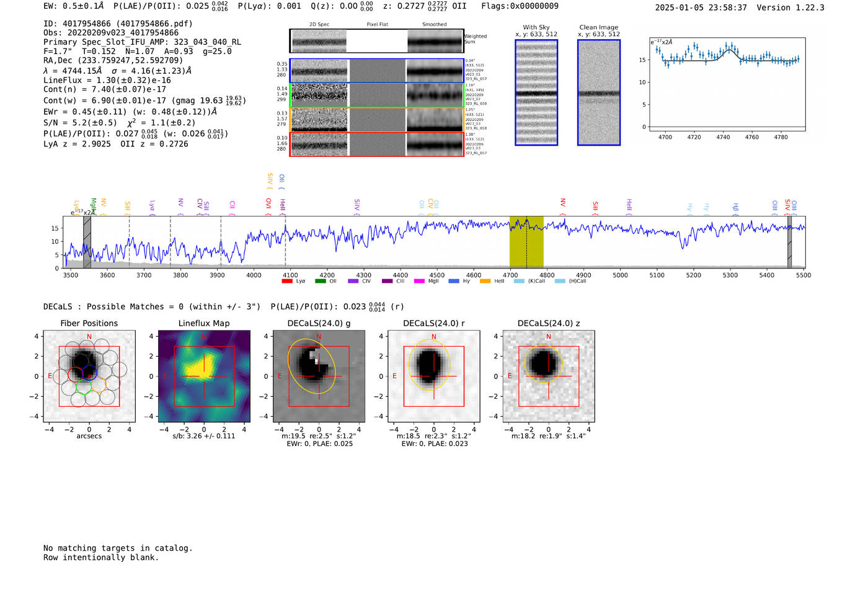868x591 pixels.
Task: Click the 323_RL_058 fiber label
Action: [x=476, y=128]
